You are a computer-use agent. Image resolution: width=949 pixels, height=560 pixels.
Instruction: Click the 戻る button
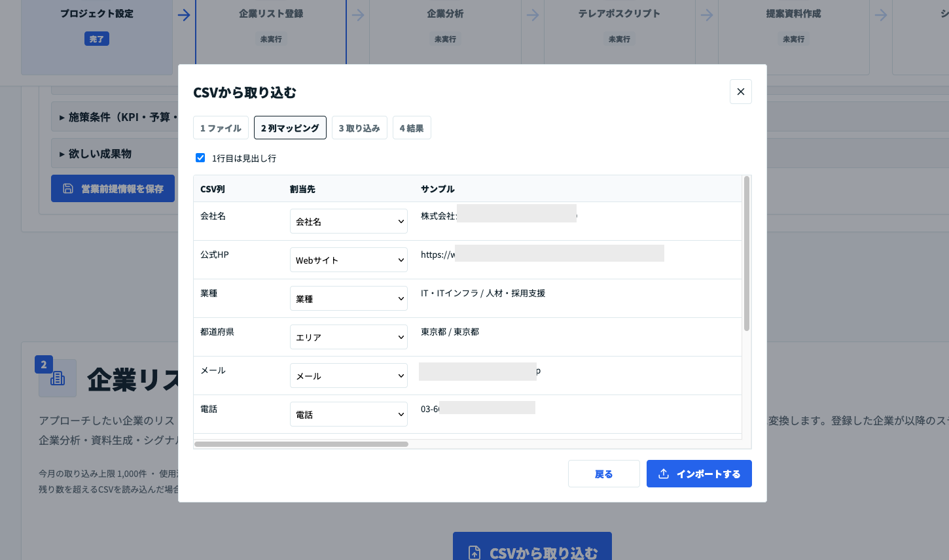[603, 474]
